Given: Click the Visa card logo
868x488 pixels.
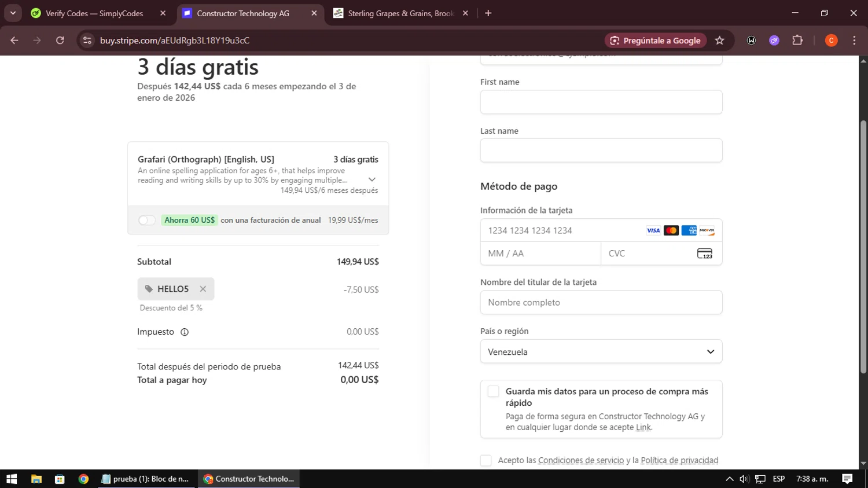Looking at the screenshot, I should [x=653, y=230].
